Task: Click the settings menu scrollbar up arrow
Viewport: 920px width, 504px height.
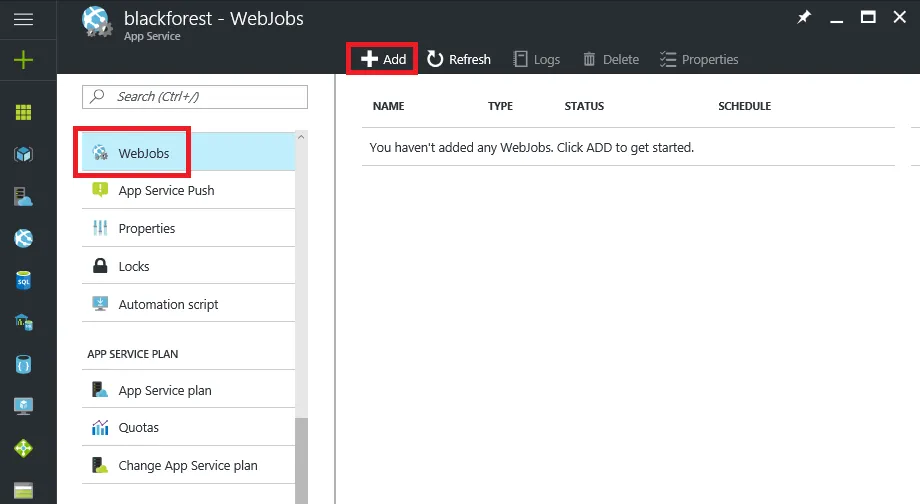Action: coord(301,137)
